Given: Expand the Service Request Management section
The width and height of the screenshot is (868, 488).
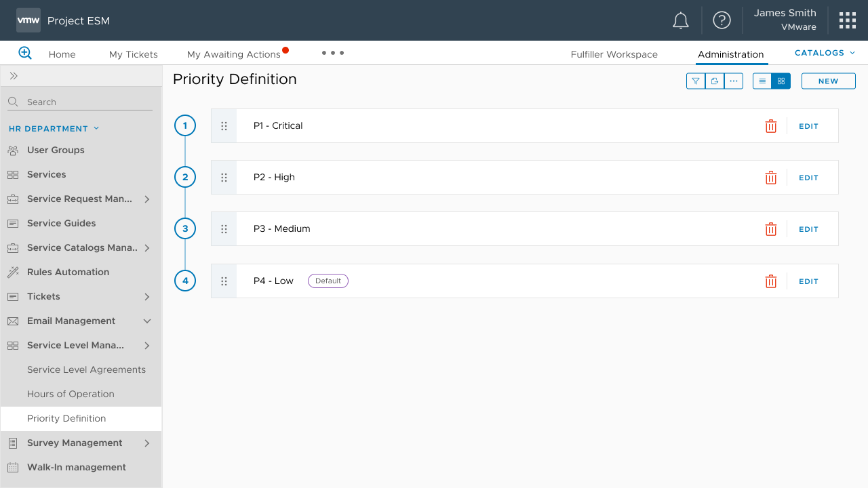Looking at the screenshot, I should [146, 199].
